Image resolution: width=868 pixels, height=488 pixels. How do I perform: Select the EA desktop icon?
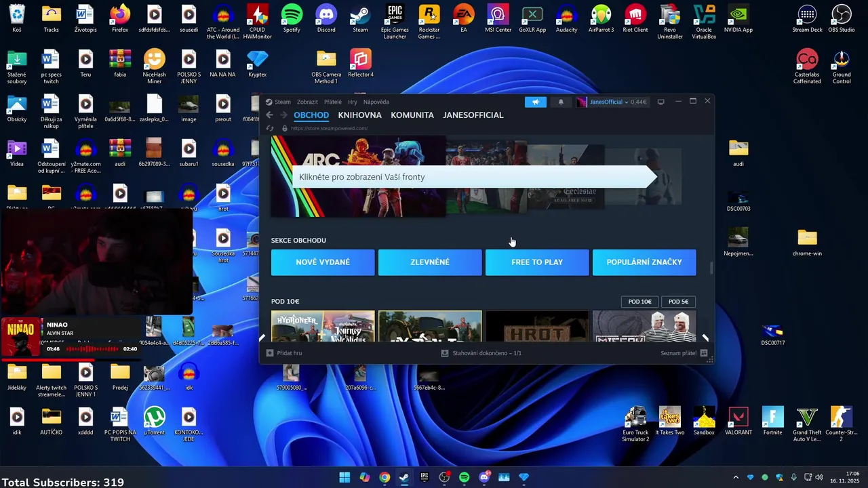click(x=464, y=19)
